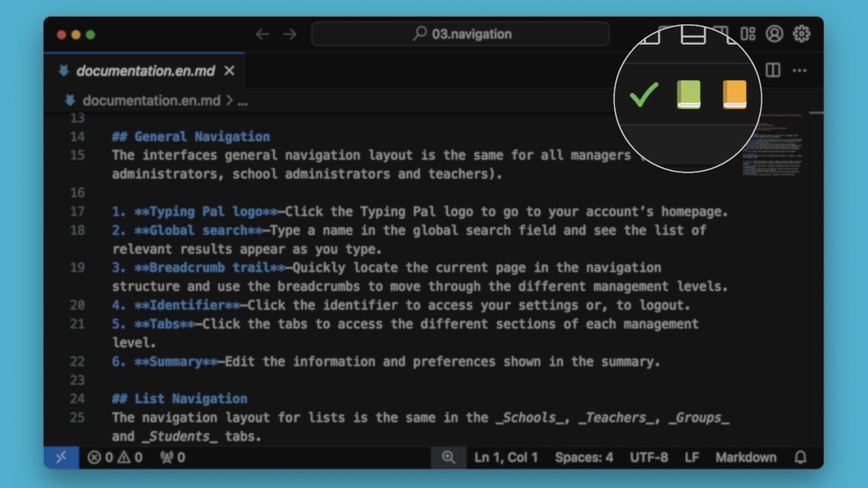Click the Ln 1, Col 1 indicator
868x488 pixels.
click(506, 457)
